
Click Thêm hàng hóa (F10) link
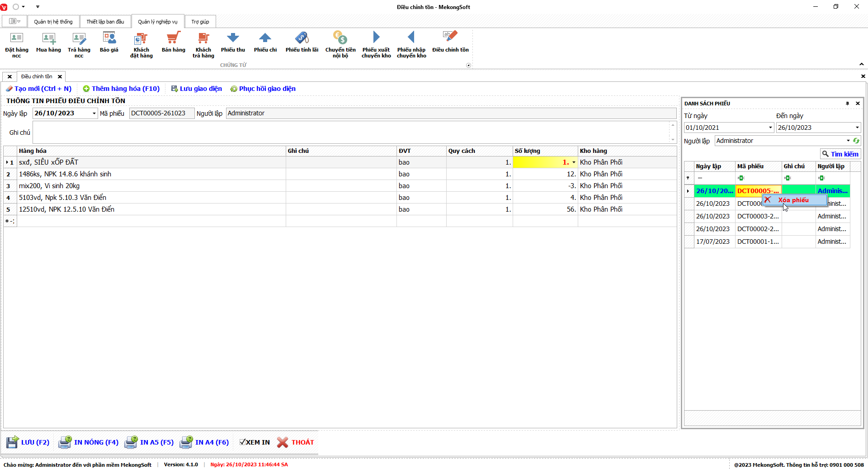(x=121, y=89)
